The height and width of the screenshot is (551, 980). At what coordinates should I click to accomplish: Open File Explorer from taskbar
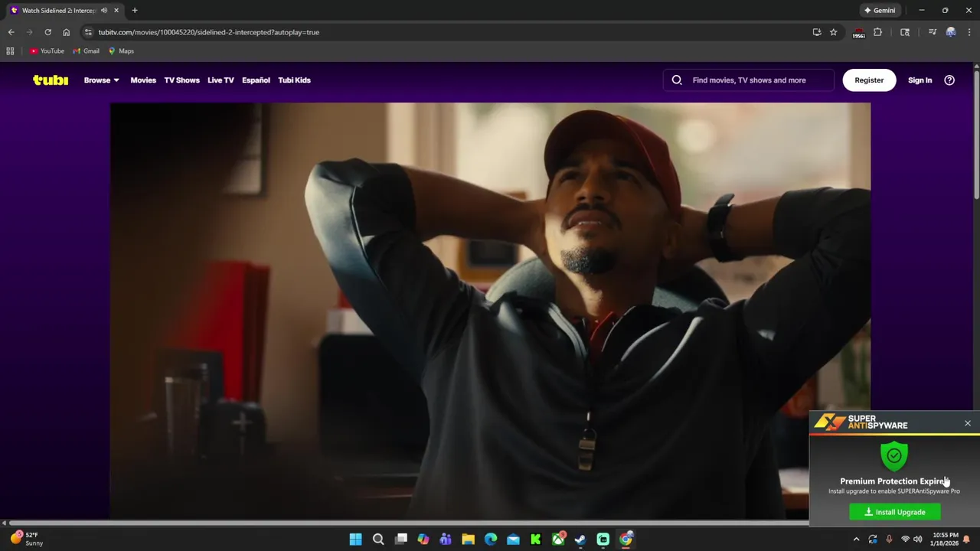pos(469,540)
